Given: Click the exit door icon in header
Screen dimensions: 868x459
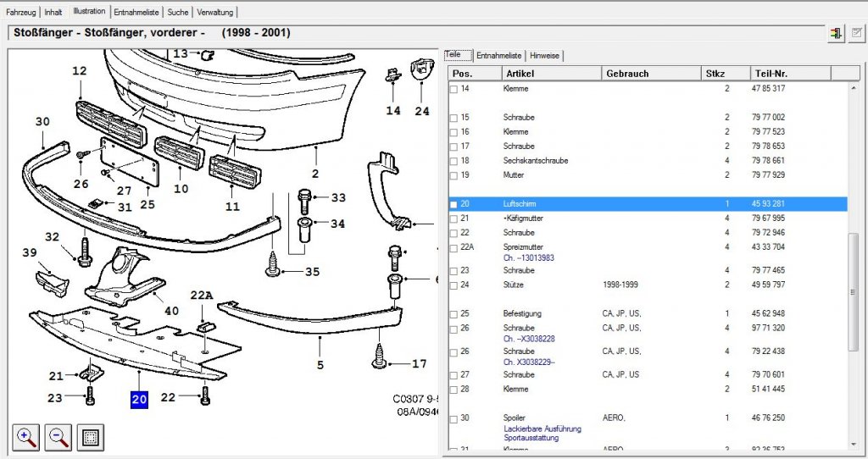Looking at the screenshot, I should click(836, 33).
